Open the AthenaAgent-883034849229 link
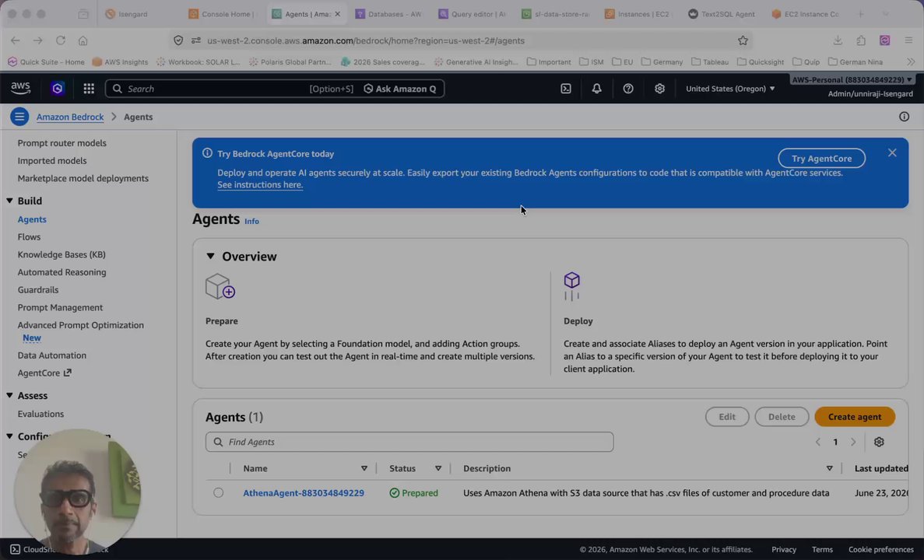The image size is (924, 560). tap(304, 493)
